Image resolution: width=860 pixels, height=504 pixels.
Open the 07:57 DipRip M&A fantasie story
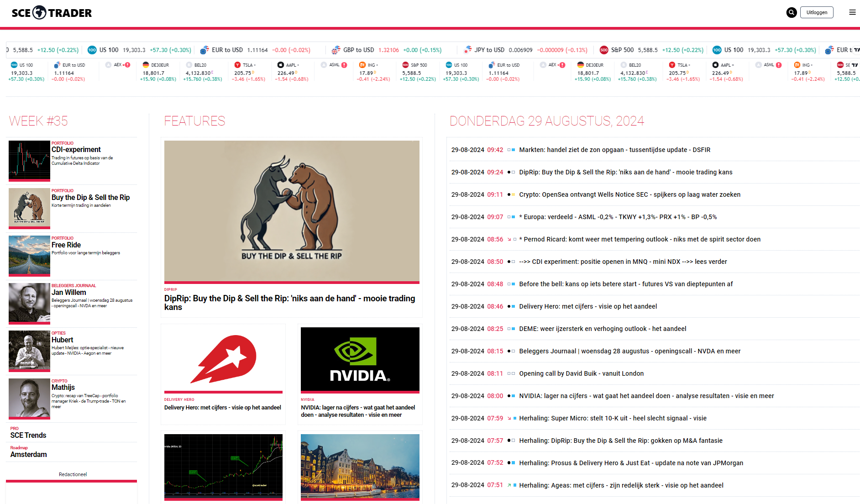(621, 441)
